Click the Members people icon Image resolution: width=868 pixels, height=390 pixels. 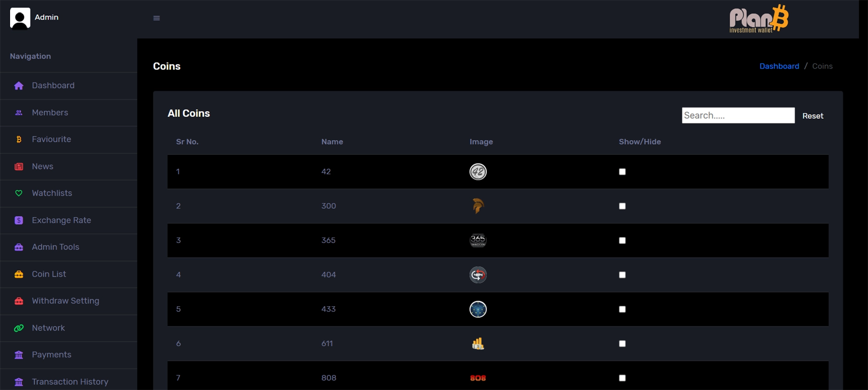(19, 113)
